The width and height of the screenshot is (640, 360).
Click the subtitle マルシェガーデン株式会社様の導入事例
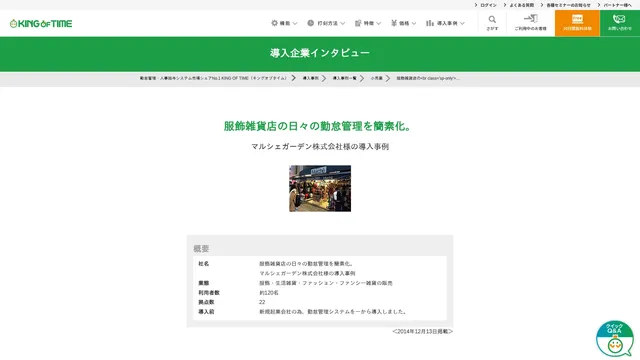[x=320, y=147]
